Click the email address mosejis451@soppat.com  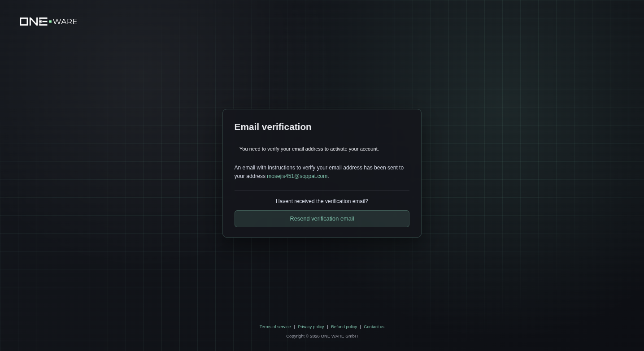pos(297,176)
